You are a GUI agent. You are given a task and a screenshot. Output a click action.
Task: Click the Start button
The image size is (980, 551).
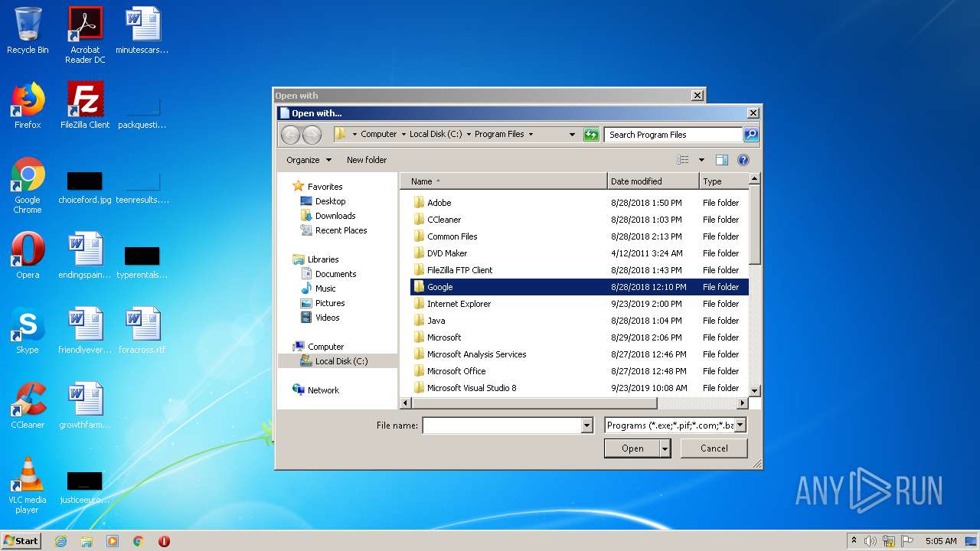coord(21,541)
